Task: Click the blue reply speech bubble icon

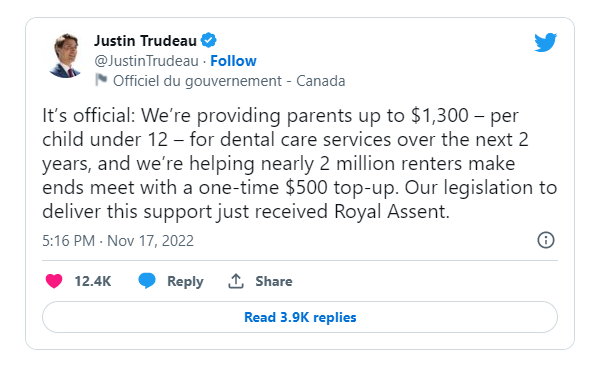Action: coord(146,281)
